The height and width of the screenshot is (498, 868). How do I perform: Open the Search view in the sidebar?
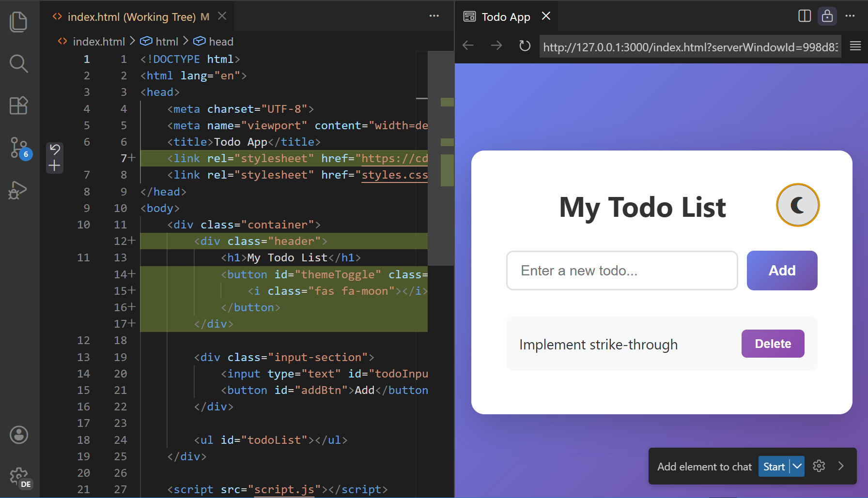pyautogui.click(x=19, y=63)
